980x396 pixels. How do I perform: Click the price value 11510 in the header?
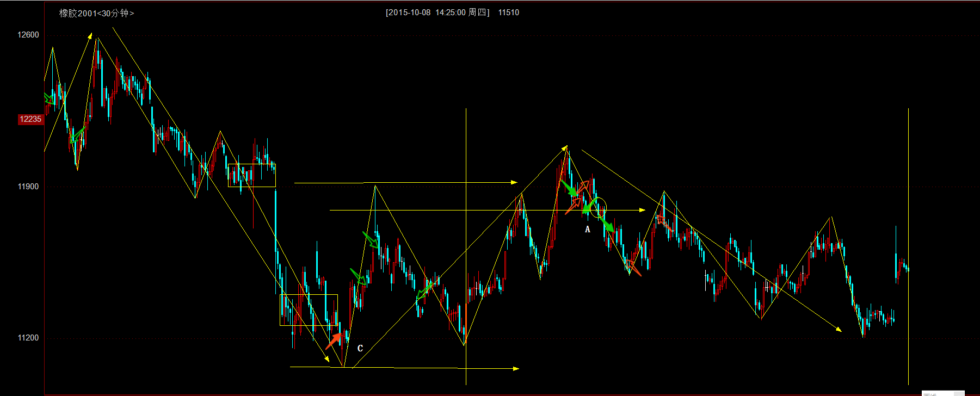pyautogui.click(x=509, y=13)
